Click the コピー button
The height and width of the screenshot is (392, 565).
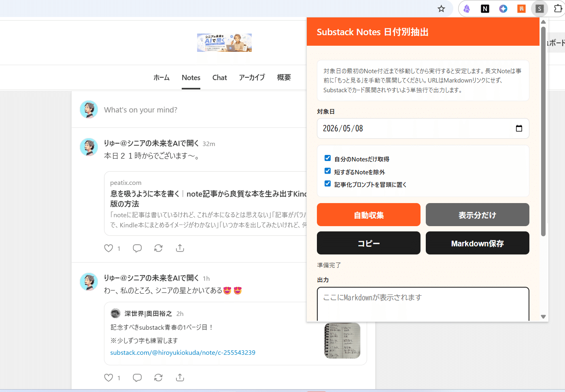(x=369, y=243)
